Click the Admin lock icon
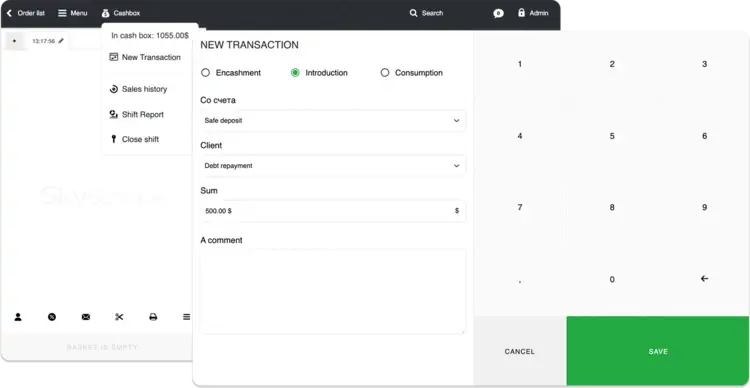 pos(521,13)
